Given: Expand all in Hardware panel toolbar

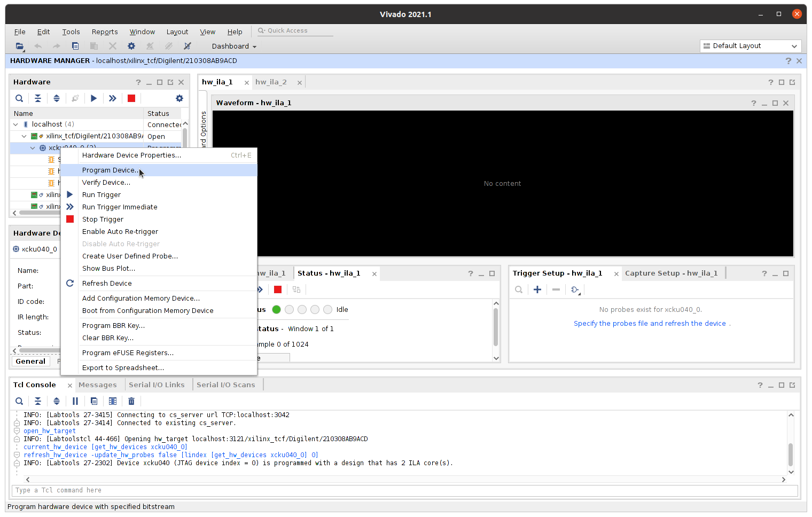Looking at the screenshot, I should pyautogui.click(x=57, y=98).
